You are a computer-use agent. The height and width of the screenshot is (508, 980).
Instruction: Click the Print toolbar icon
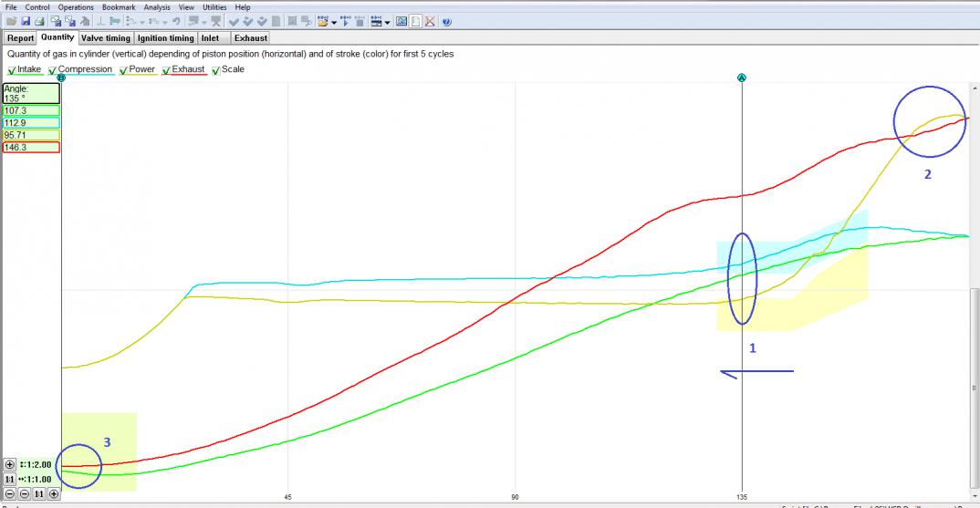coord(39,22)
